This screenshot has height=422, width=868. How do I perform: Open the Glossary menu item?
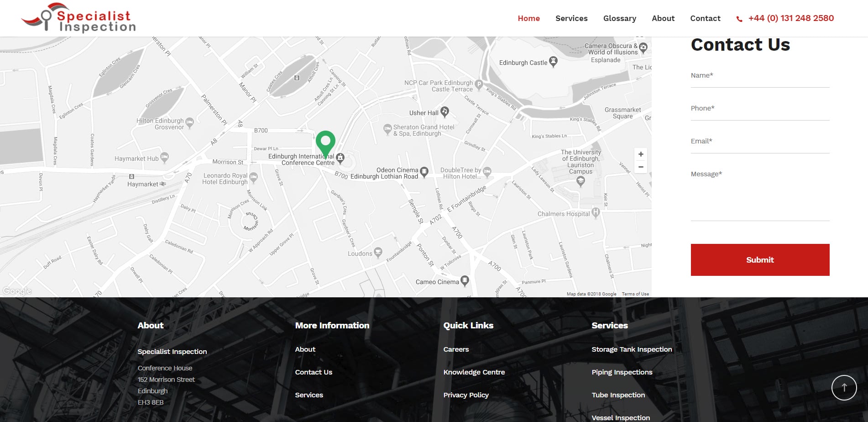[619, 18]
